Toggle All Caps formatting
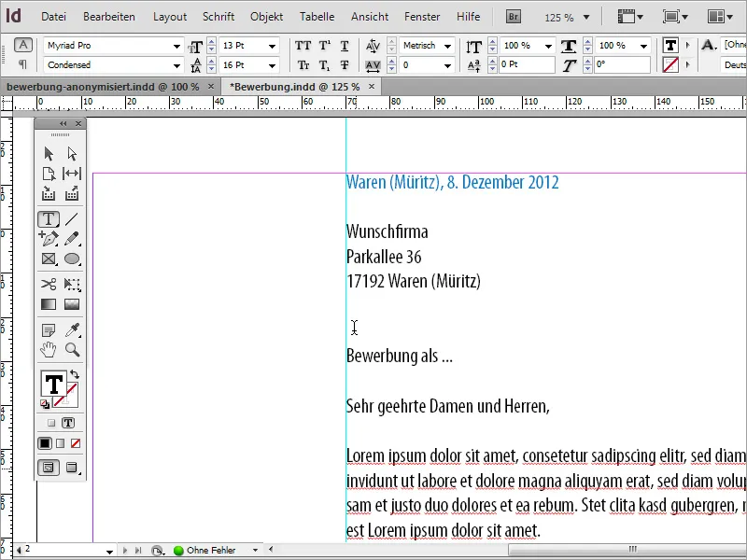Image resolution: width=747 pixels, height=560 pixels. pyautogui.click(x=303, y=46)
